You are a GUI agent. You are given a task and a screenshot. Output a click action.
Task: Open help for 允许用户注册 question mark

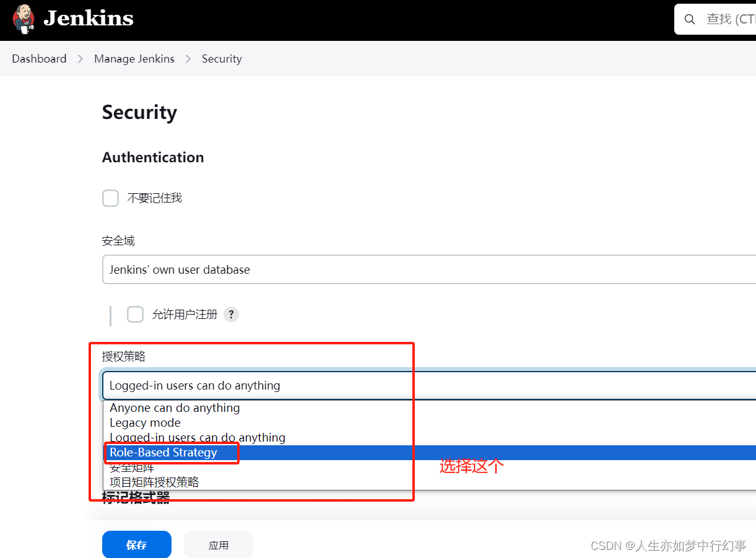tap(231, 315)
